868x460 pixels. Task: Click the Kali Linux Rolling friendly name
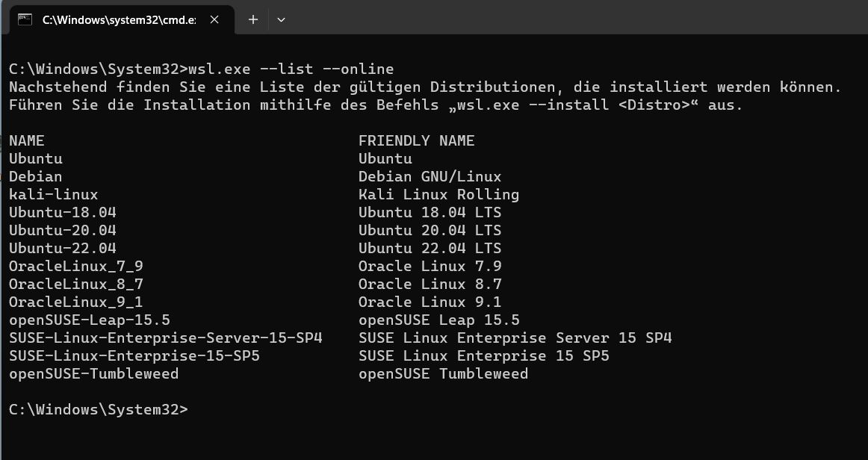coord(438,194)
